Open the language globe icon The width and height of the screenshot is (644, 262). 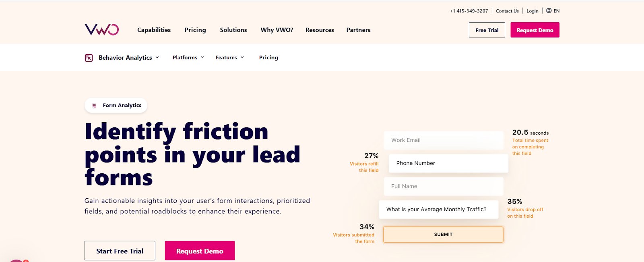(549, 11)
